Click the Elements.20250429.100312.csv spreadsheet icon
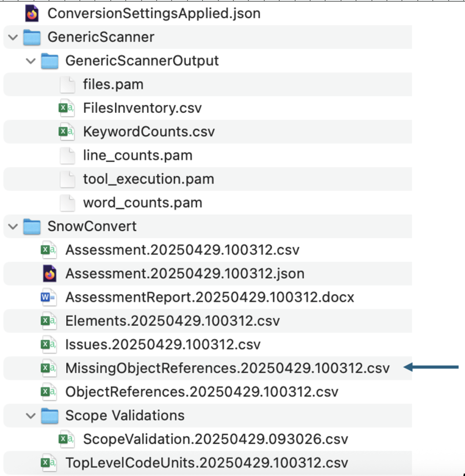The width and height of the screenshot is (465, 476). coord(49,321)
